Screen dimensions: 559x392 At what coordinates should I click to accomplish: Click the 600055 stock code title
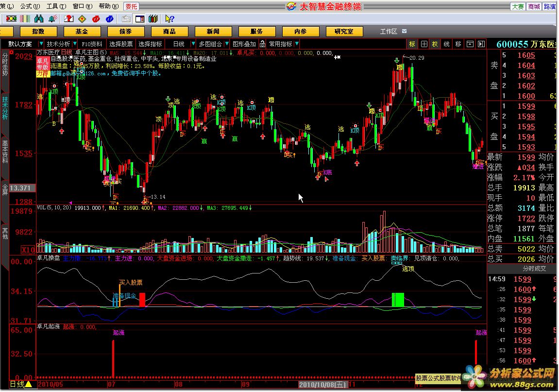coord(512,44)
